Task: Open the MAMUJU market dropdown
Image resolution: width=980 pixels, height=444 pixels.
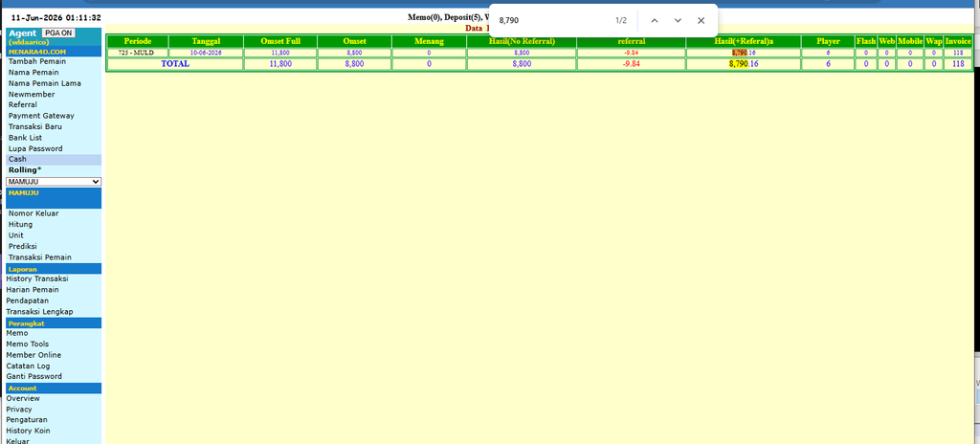Action: pyautogui.click(x=54, y=182)
